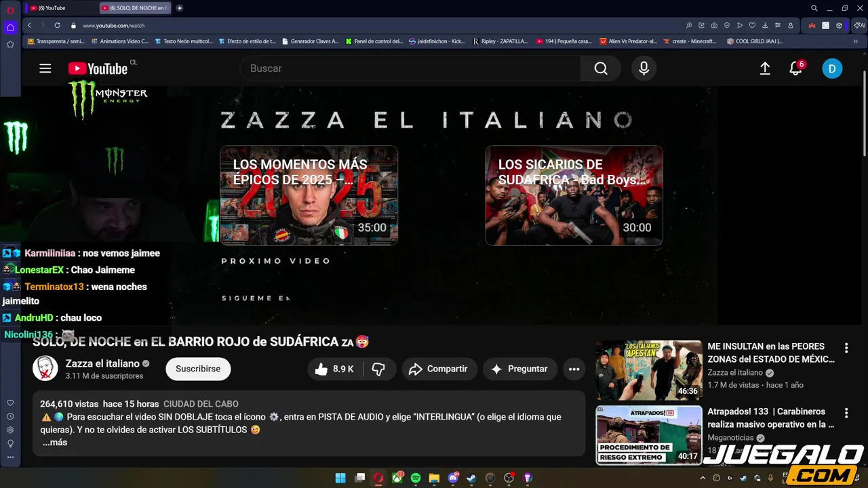
Task: Open the account avatar menu (D)
Action: click(x=832, y=68)
